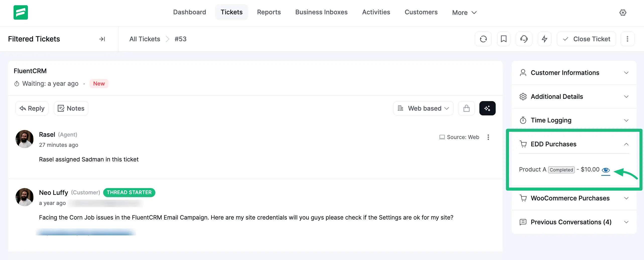Collapse the EDD Purchases section

[626, 144]
